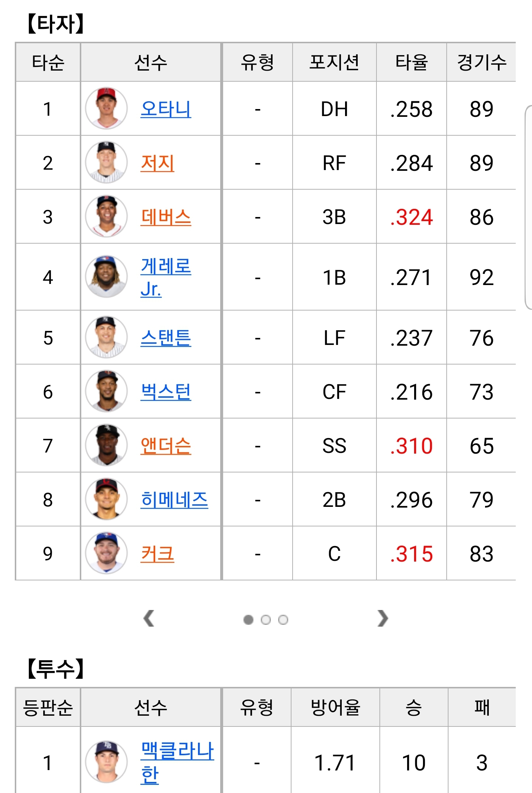This screenshot has height=793, width=532.
Task: Click 오타니's player photo thumbnail
Action: tap(106, 108)
